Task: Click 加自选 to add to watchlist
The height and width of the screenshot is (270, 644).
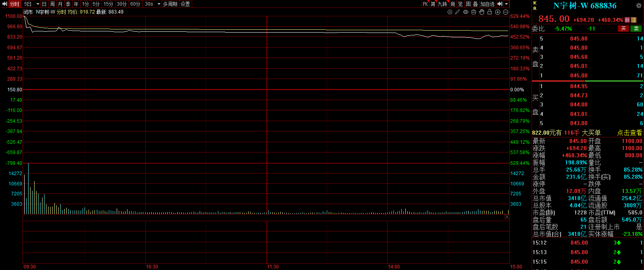Action: click(487, 4)
